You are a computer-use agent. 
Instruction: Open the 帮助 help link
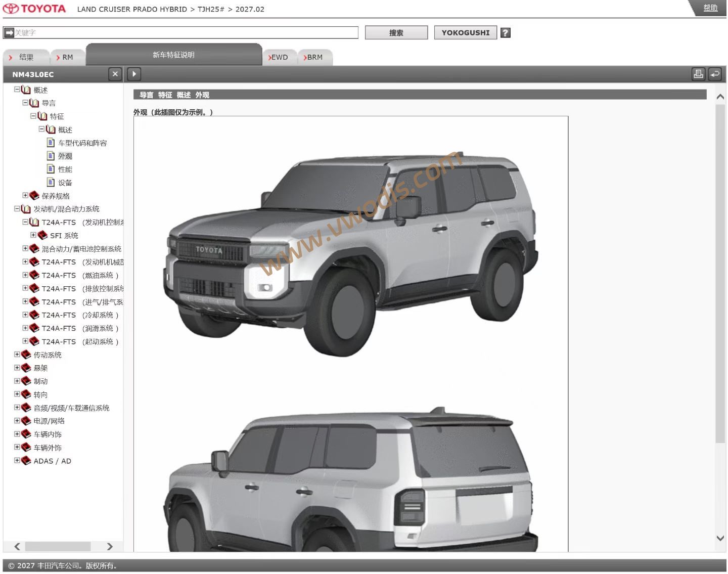[710, 8]
